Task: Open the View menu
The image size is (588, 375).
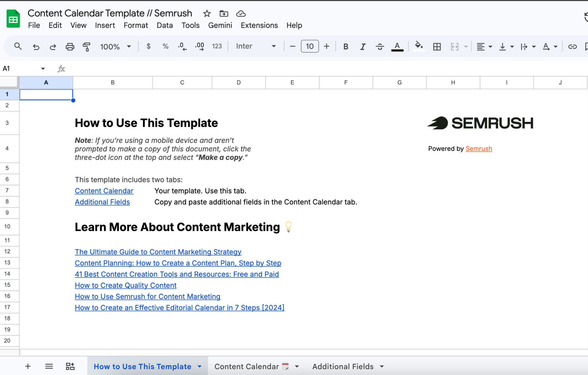Action: point(78,25)
